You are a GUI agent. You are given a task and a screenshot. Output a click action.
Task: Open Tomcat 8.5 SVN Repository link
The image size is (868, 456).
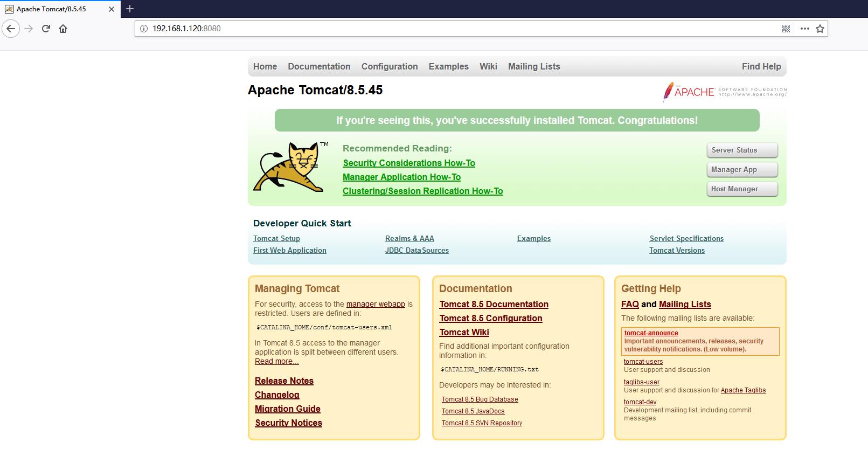coord(482,423)
